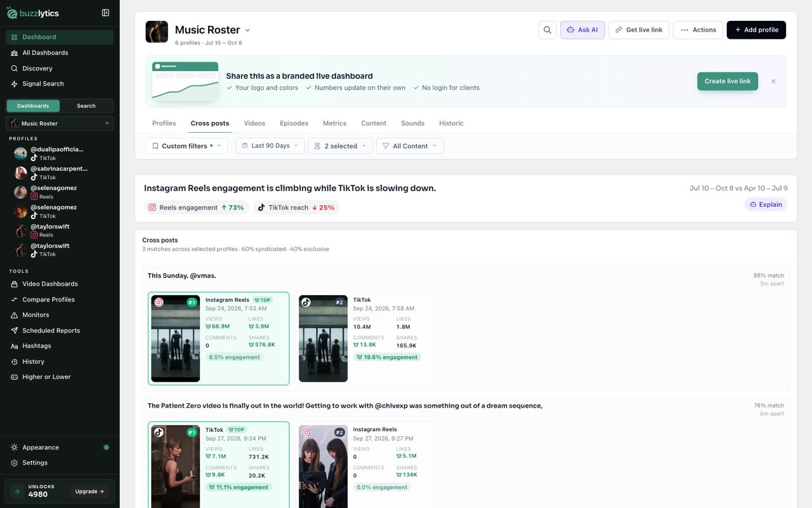Click the Signal Search lightning icon
The height and width of the screenshot is (508, 812).
15,84
